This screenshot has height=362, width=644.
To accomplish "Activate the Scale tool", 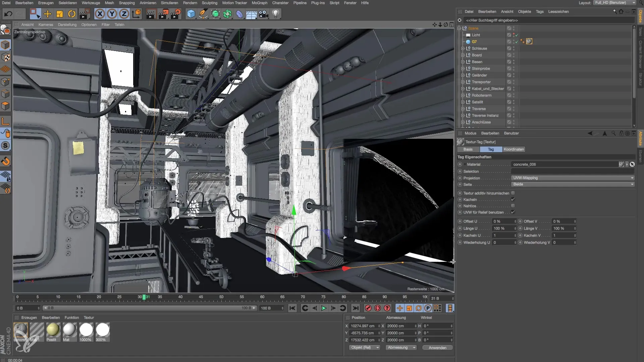I will (x=60, y=14).
